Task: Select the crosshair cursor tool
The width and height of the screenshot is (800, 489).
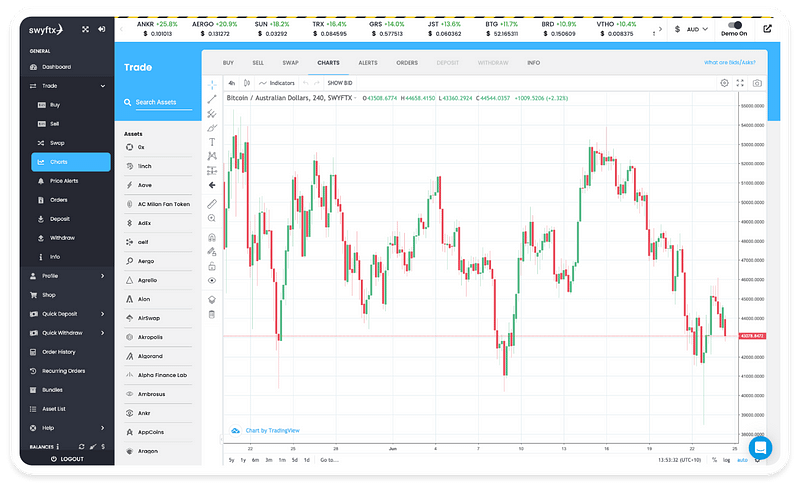Action: [212, 85]
